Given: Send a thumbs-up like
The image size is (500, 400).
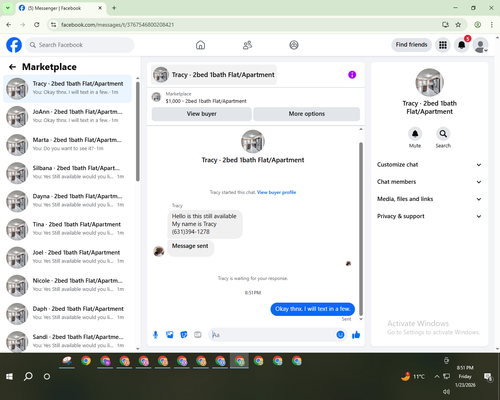Looking at the screenshot, I should (x=356, y=335).
